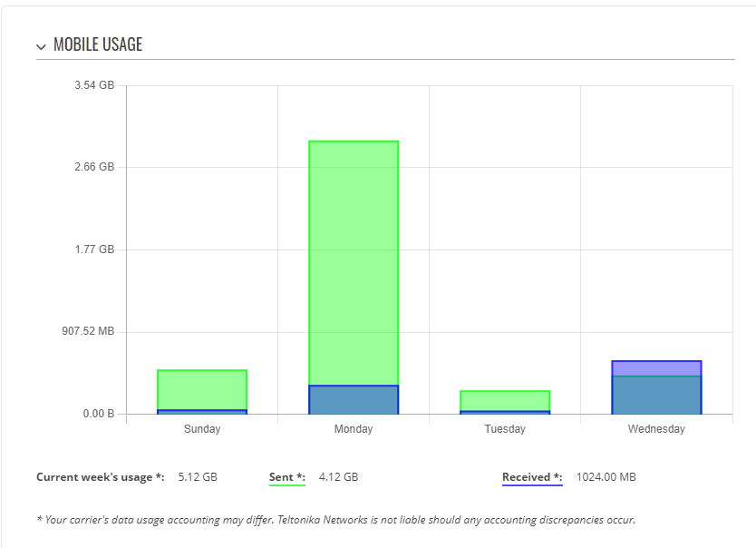Screen dimensions: 756x548
Task: Toggle the Sent legend label
Action: [287, 476]
